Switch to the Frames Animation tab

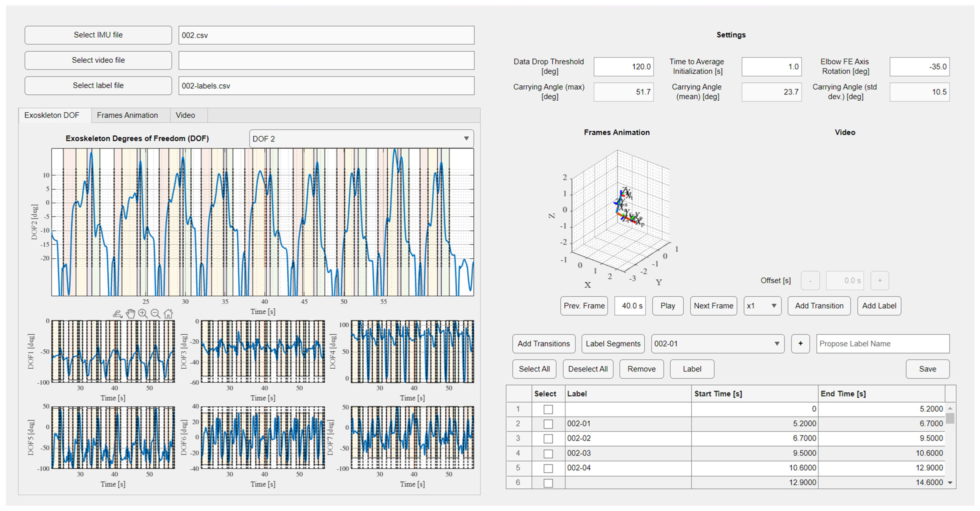click(127, 115)
